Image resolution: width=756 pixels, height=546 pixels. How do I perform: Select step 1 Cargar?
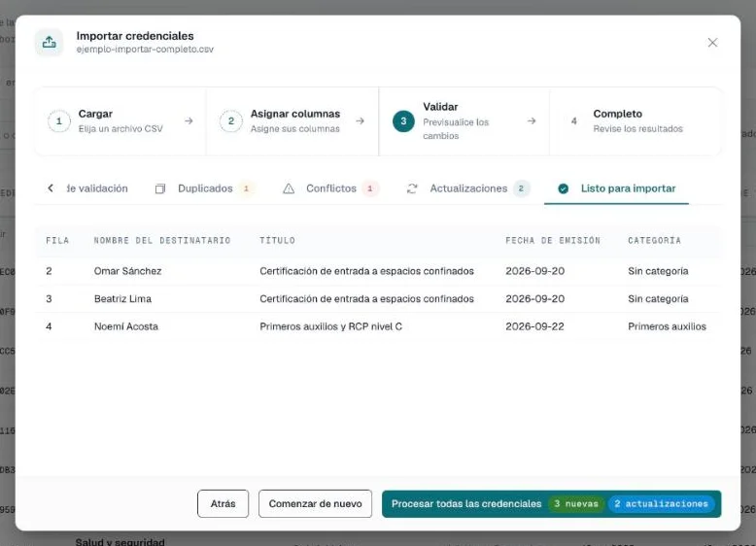[x=120, y=121]
